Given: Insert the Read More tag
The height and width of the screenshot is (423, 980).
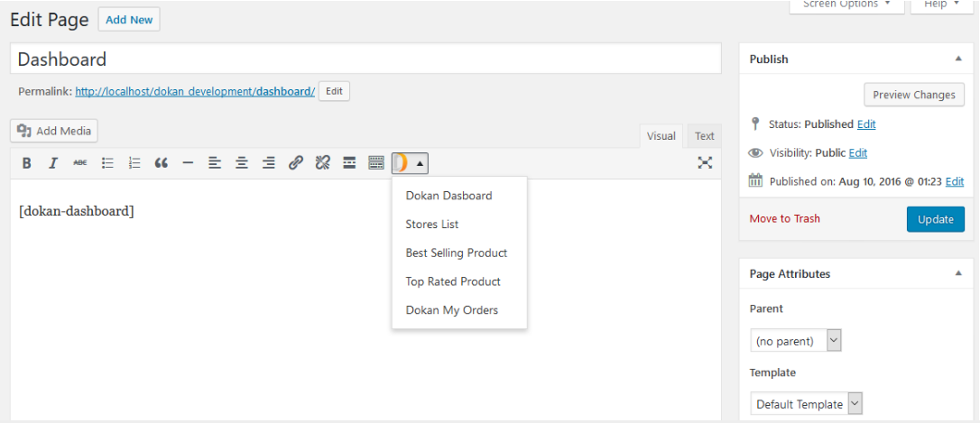Looking at the screenshot, I should 349,164.
